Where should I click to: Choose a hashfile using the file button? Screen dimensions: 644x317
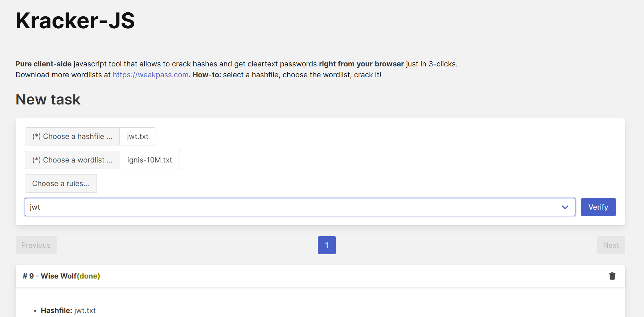[72, 136]
